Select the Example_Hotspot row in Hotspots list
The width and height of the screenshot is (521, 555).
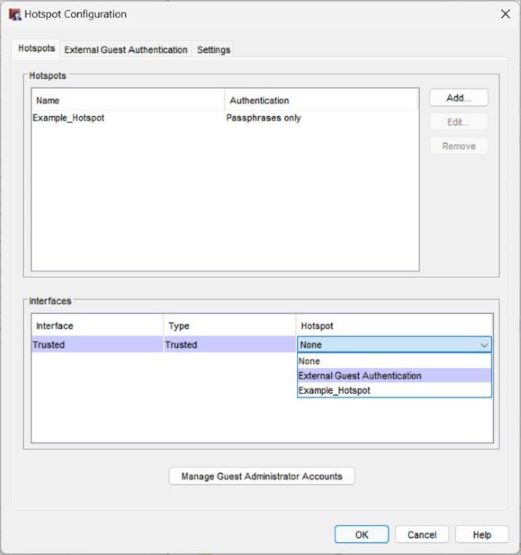(x=225, y=118)
